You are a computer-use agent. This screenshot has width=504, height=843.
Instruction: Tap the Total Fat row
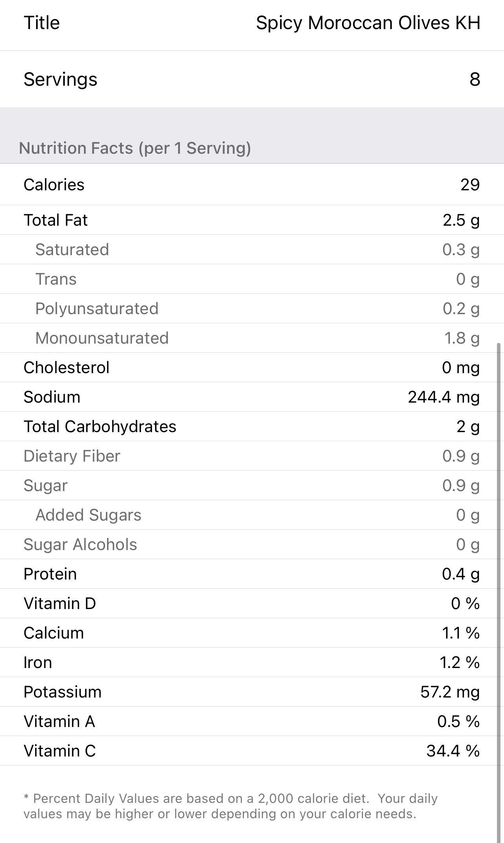tap(251, 220)
